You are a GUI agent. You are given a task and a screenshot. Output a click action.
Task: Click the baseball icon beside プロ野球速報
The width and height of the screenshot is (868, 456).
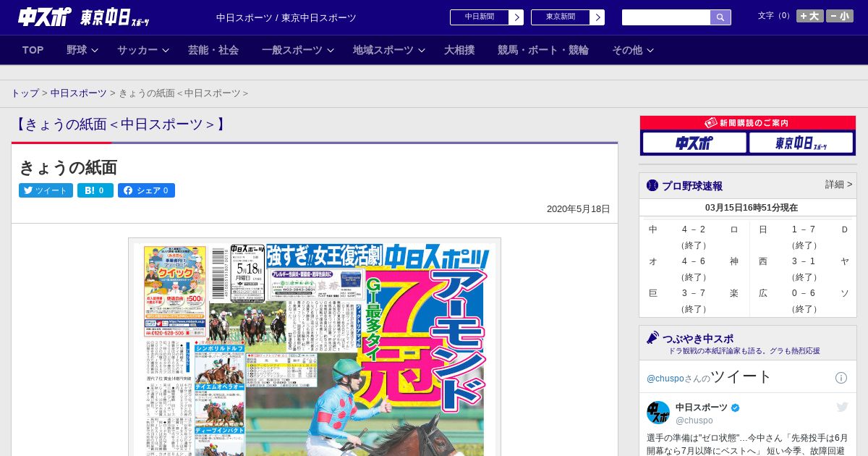pyautogui.click(x=652, y=185)
